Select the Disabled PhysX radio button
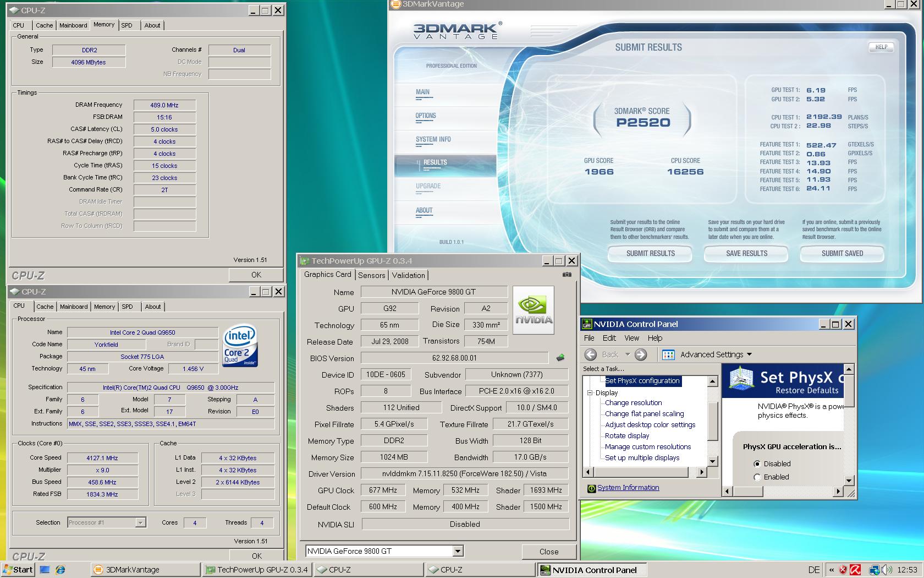This screenshot has width=924, height=578. pyautogui.click(x=757, y=464)
